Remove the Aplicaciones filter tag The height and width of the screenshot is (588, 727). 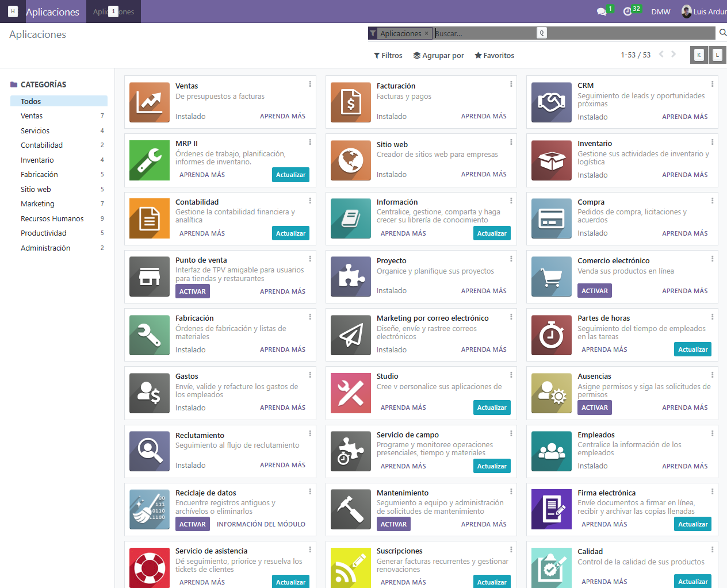426,33
